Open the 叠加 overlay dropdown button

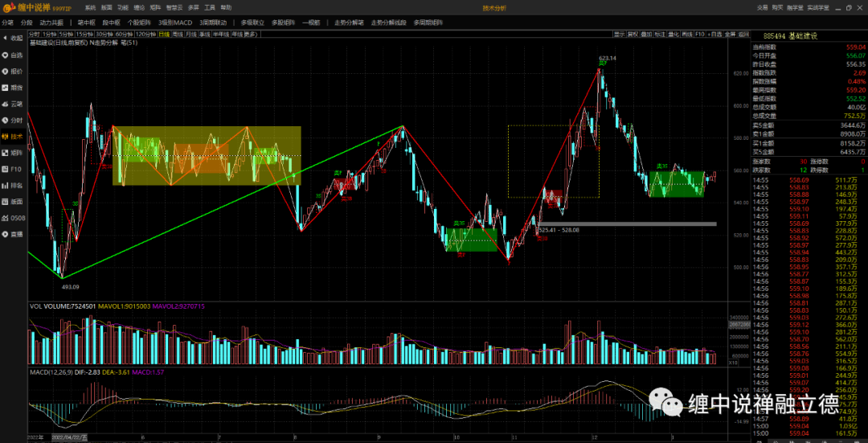click(646, 35)
